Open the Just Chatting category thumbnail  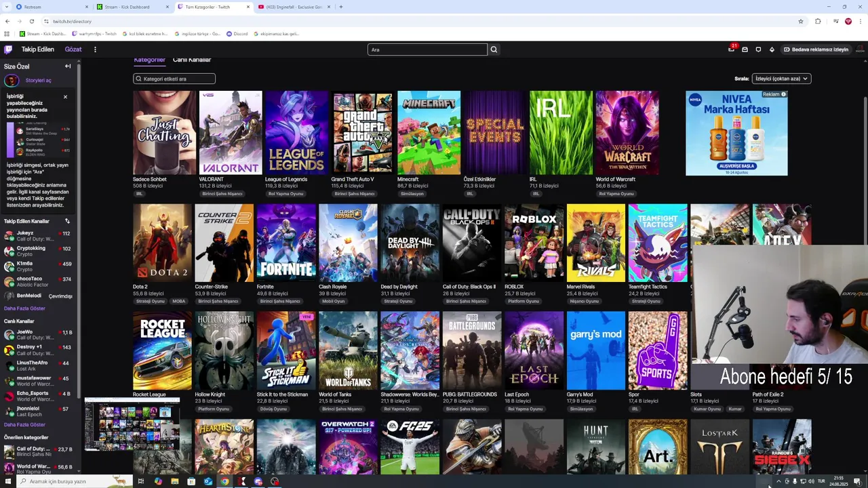(164, 133)
